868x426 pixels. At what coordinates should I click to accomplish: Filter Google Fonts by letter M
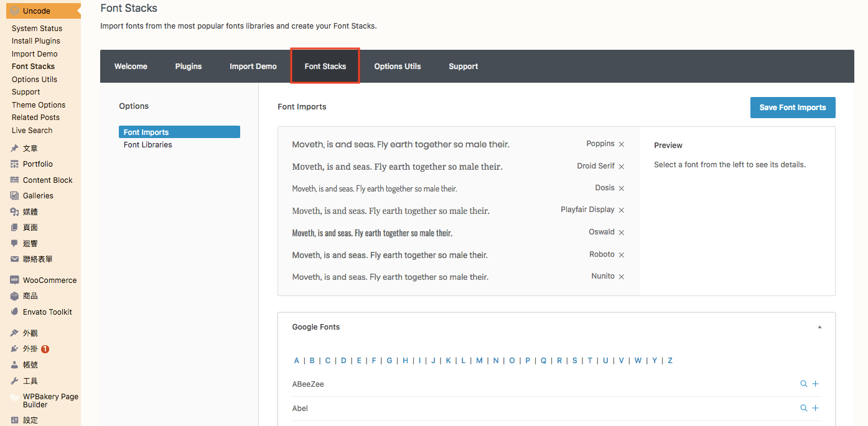tap(479, 361)
